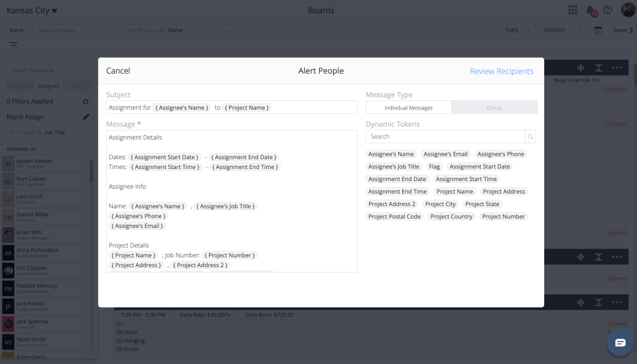Open the Sort Projects By dropdown
This screenshot has height=364, width=637.
coord(178,30)
